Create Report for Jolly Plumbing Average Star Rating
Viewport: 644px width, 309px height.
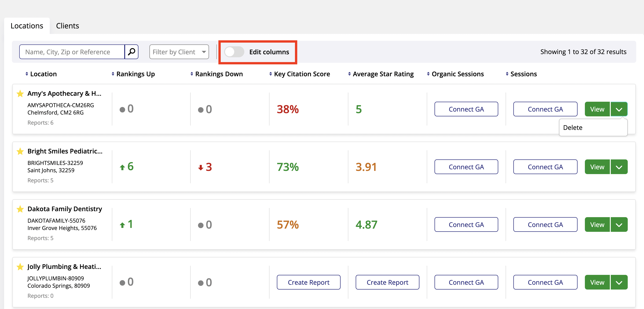pos(387,282)
